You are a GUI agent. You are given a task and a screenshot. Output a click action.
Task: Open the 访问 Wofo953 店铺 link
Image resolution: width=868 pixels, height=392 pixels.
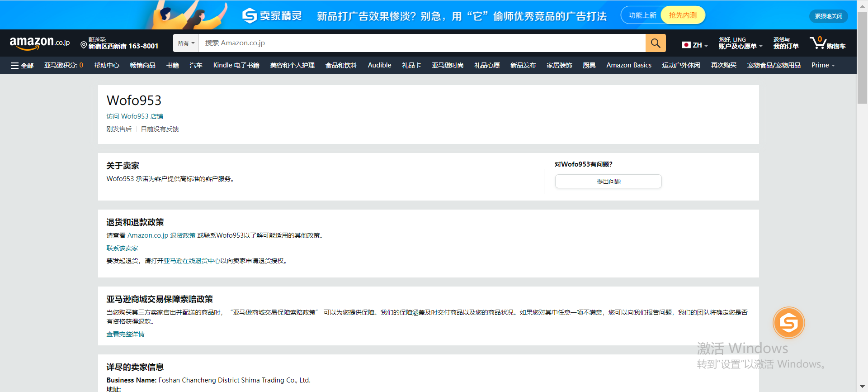pos(135,116)
